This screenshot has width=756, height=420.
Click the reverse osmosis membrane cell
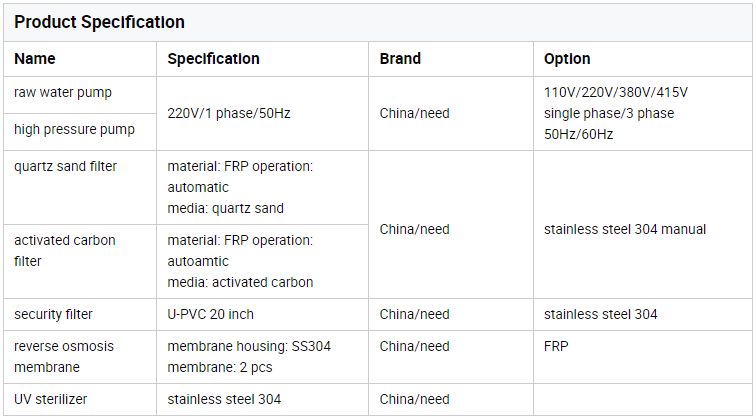tap(64, 357)
